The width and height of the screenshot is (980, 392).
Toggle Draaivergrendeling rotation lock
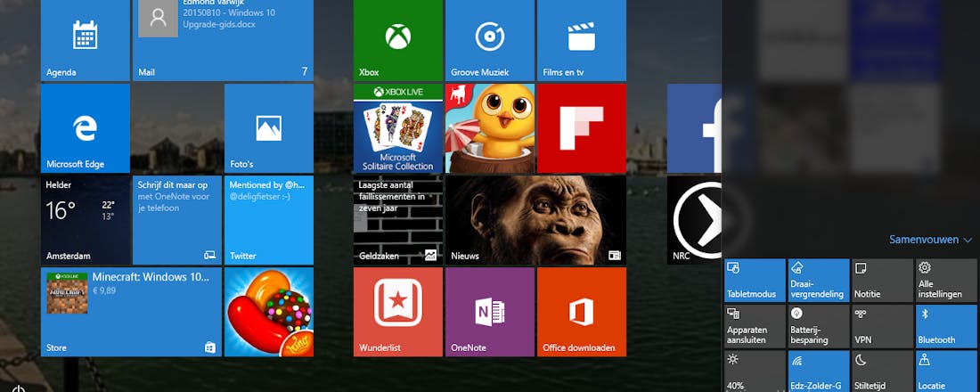819,280
